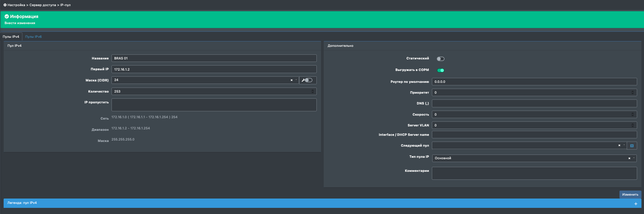Click the wrench icon next to the mask field

click(303, 80)
